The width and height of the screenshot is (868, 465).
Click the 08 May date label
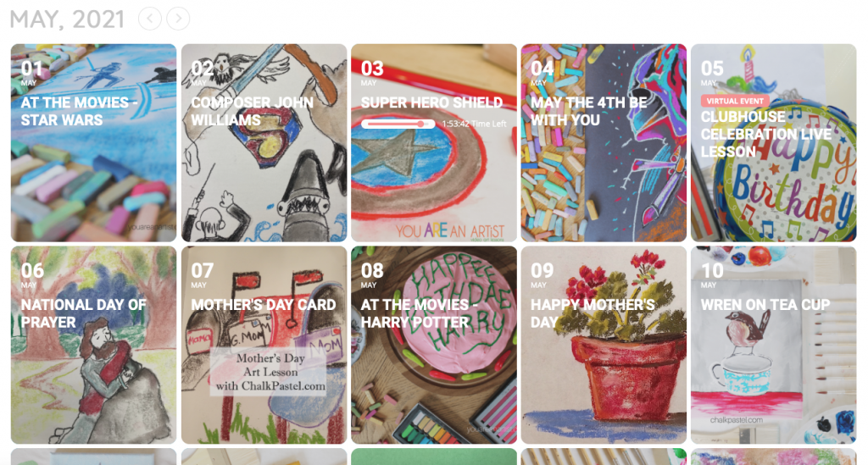[372, 274]
